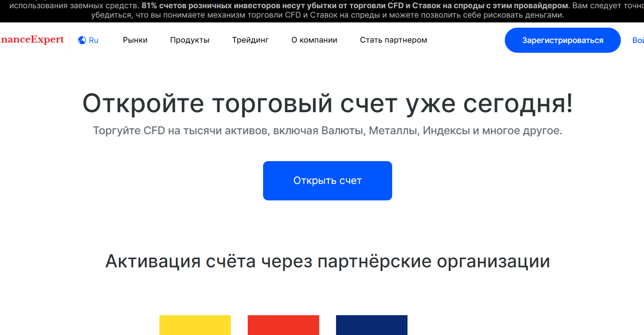Click the Войти login link

coord(638,40)
